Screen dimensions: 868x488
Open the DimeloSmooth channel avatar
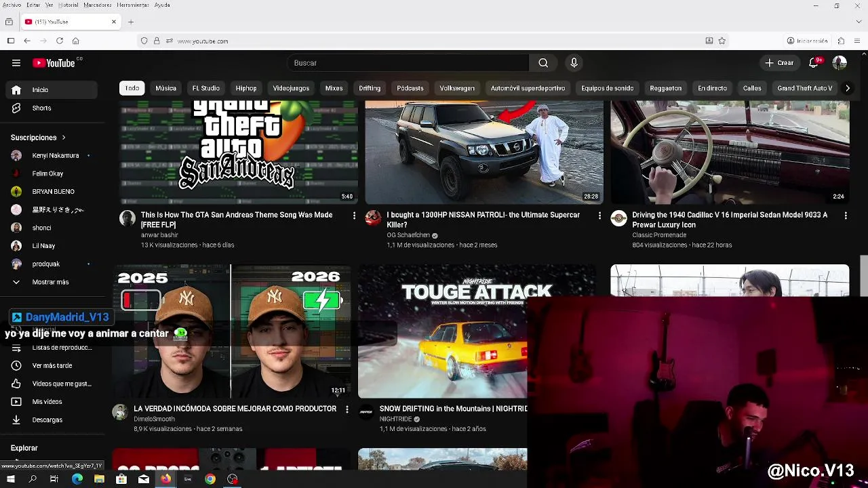point(120,412)
